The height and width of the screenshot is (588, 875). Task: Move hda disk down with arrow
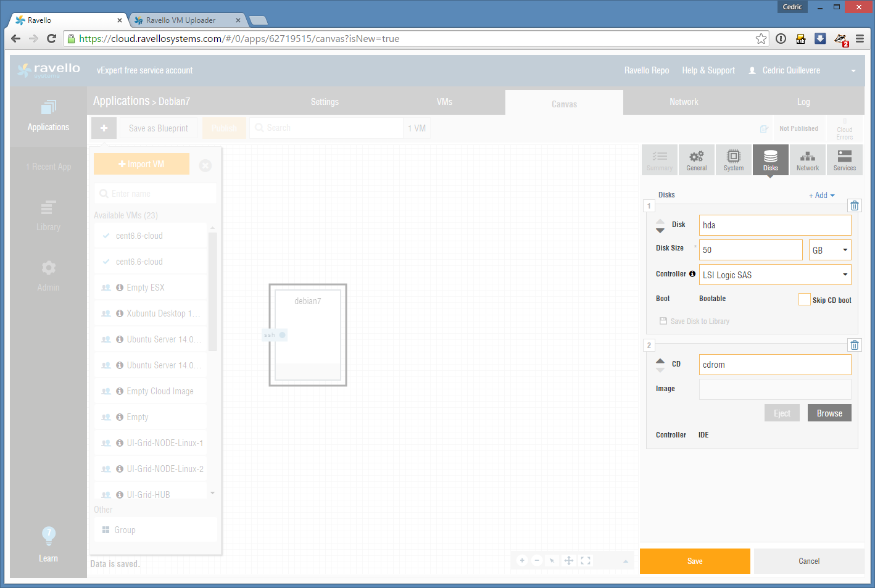[660, 231]
